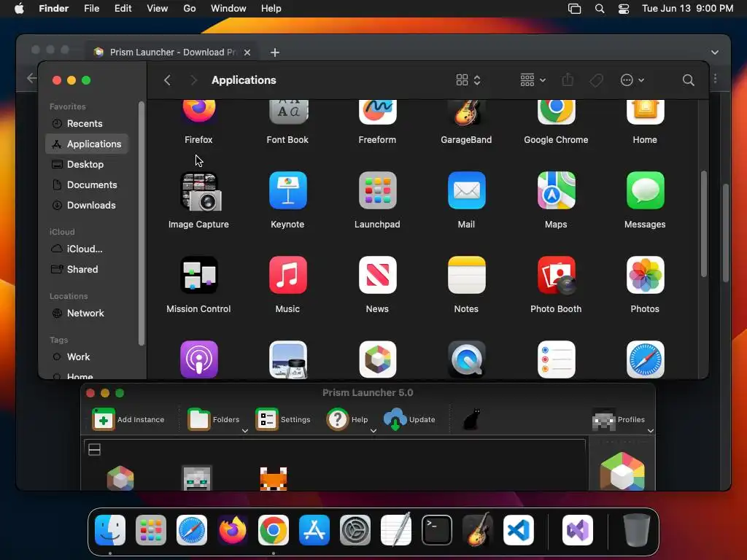Select the Podcasts app icon
Image resolution: width=747 pixels, height=560 pixels.
198,359
